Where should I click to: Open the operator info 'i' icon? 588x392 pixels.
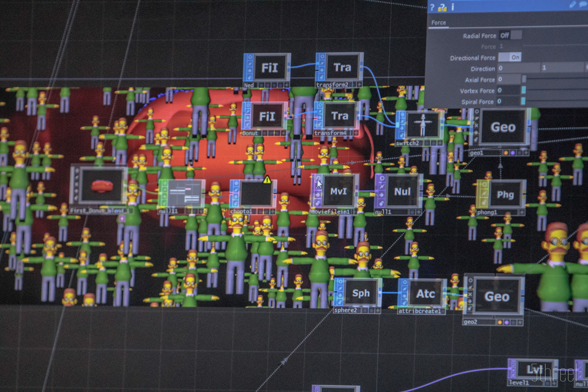click(x=453, y=7)
